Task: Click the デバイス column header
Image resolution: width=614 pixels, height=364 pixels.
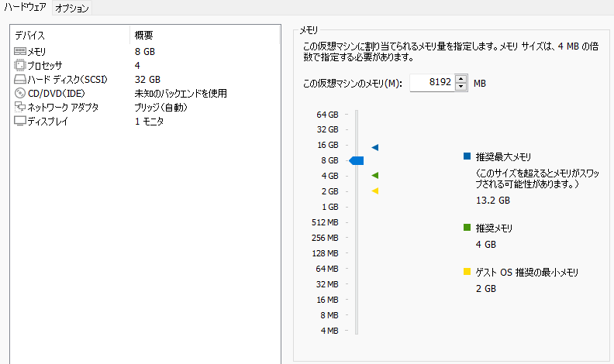Action: 70,35
